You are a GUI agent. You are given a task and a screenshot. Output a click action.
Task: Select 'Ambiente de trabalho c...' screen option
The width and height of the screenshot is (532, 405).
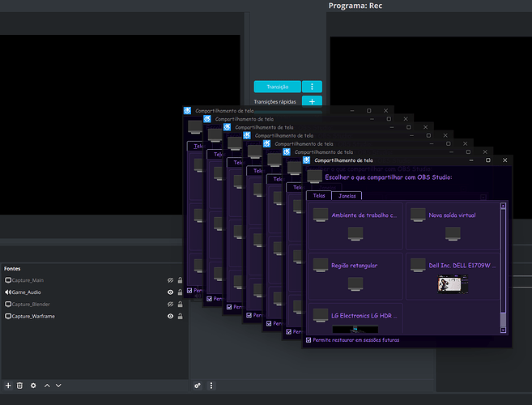[355, 226]
